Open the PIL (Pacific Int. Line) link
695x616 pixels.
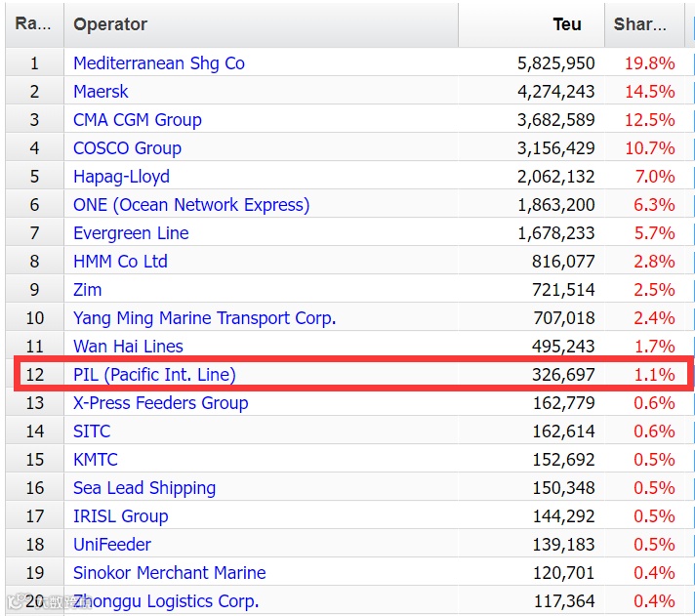click(154, 375)
